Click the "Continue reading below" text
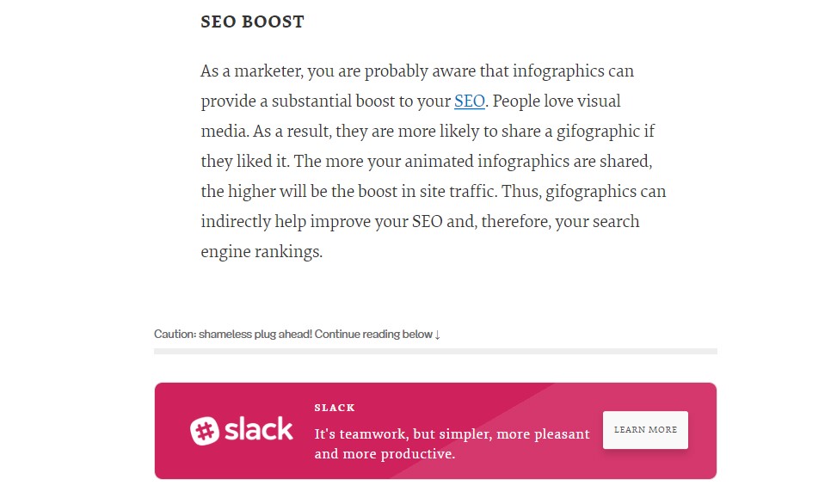 (373, 335)
